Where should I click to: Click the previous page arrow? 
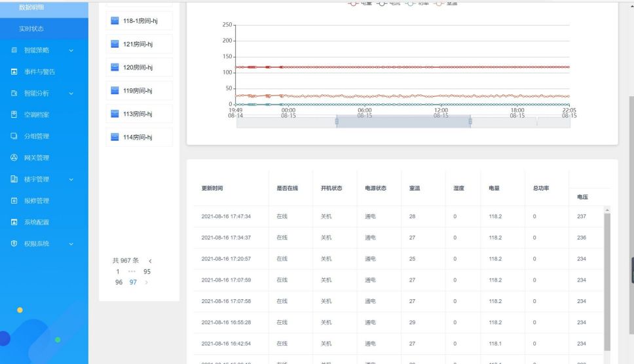coord(149,261)
